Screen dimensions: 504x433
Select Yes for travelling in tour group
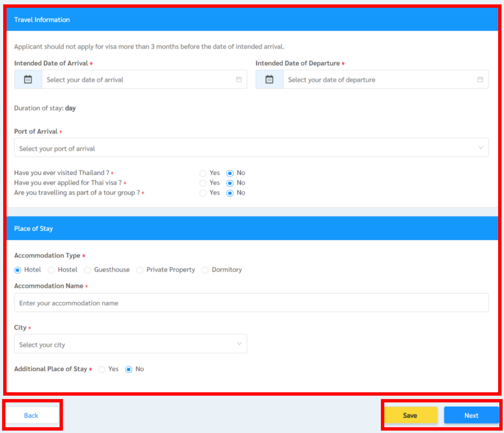click(x=203, y=193)
